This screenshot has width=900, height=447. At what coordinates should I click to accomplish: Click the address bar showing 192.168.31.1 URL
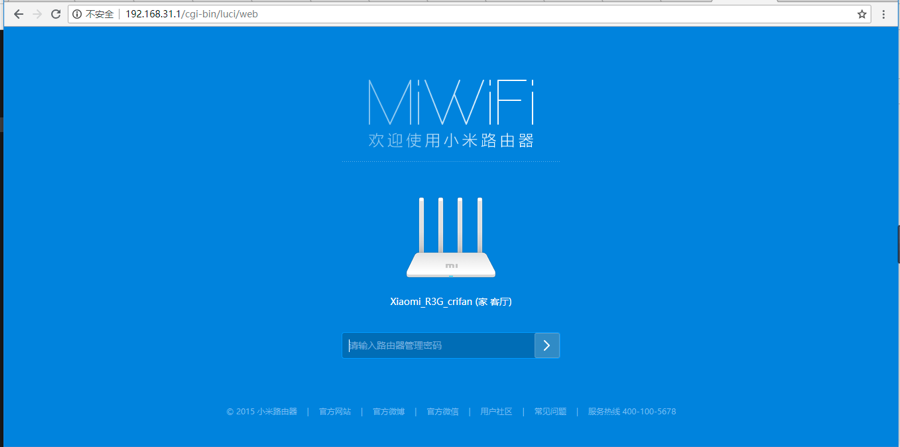pyautogui.click(x=469, y=14)
